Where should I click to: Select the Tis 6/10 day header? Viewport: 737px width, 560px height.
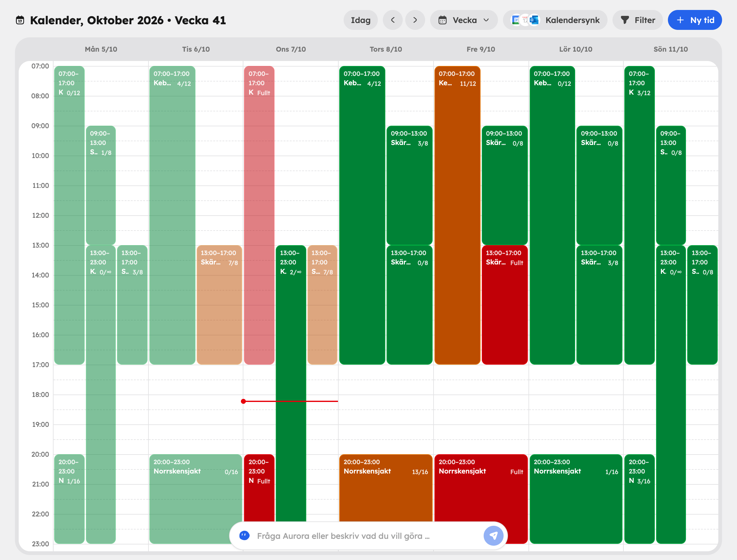pyautogui.click(x=196, y=49)
